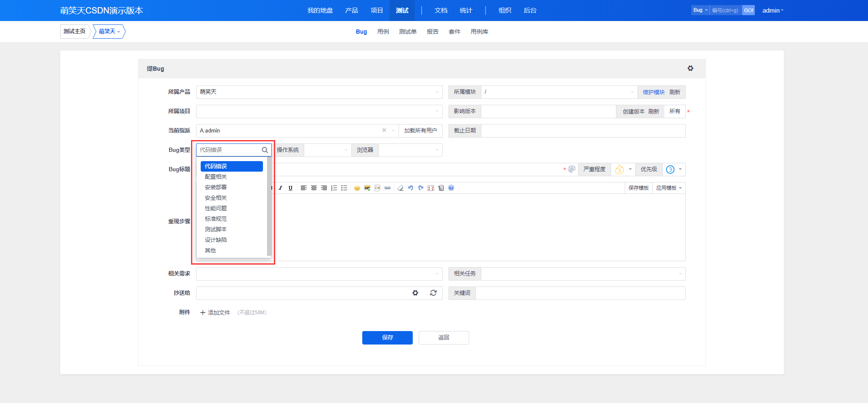Click 返回 button
Screen dimensions: 868x403
444,338
